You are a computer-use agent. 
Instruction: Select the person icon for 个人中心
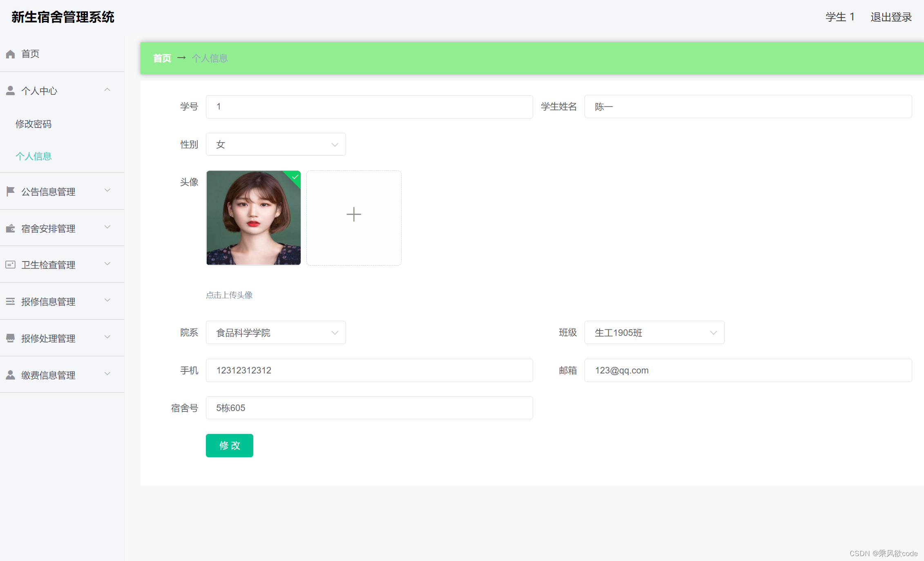10,90
